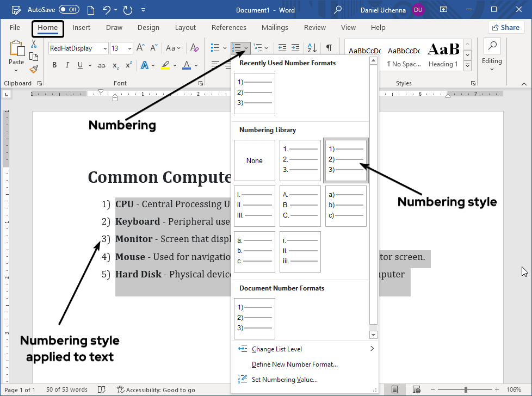Click the Strikethrough icon

click(101, 65)
